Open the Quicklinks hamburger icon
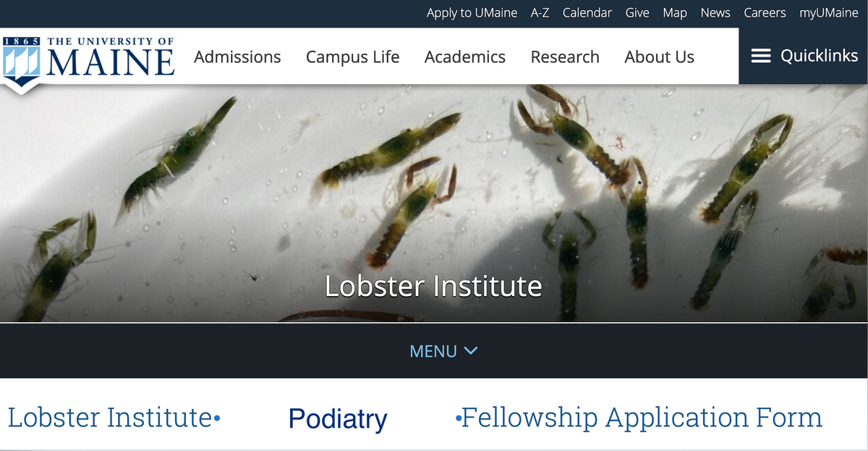Image resolution: width=868 pixels, height=451 pixels. (x=761, y=56)
